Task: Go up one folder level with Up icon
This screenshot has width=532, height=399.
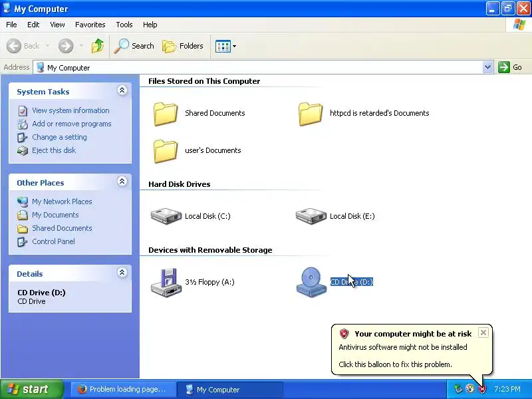Action: point(98,46)
